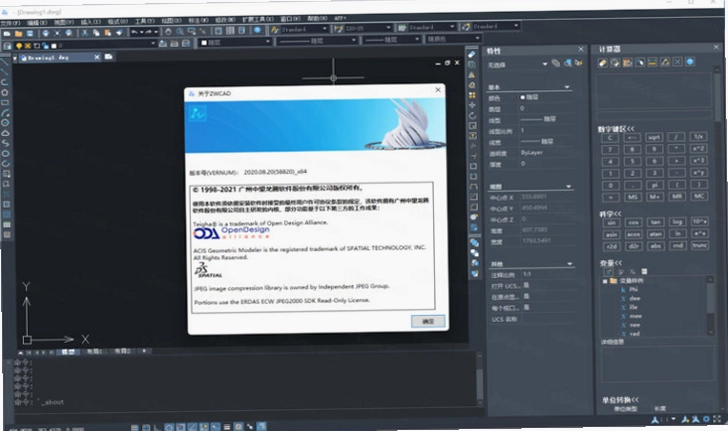Open the 无选择 selection dropdown in 特性 panel
The image size is (728, 431).
pos(517,65)
